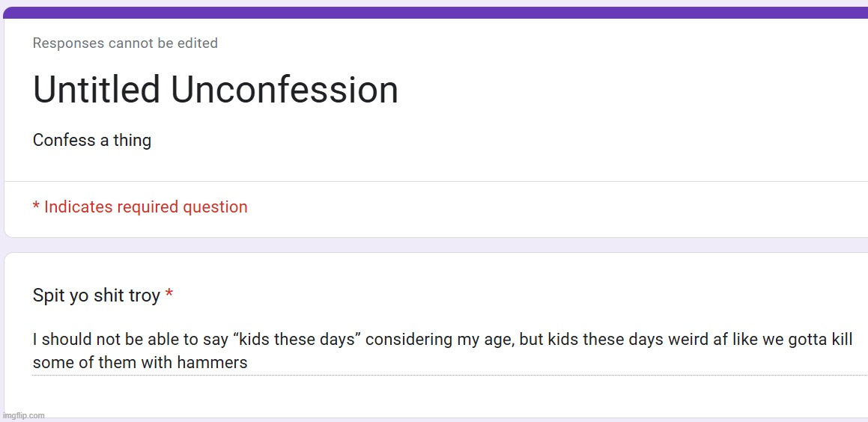Click the purple banner atop the form
This screenshot has width=868, height=422.
tap(436, 13)
